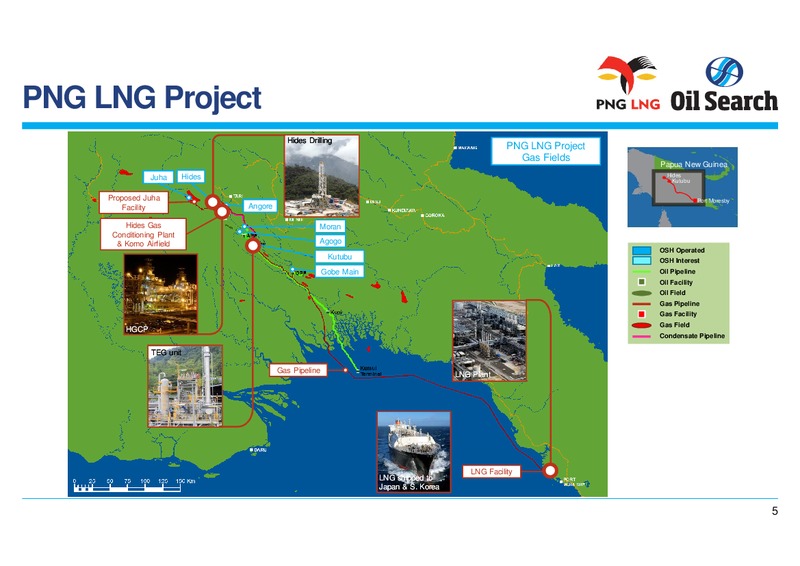Click the Goroka town label on map
Screen dimensions: 800x566
434,215
